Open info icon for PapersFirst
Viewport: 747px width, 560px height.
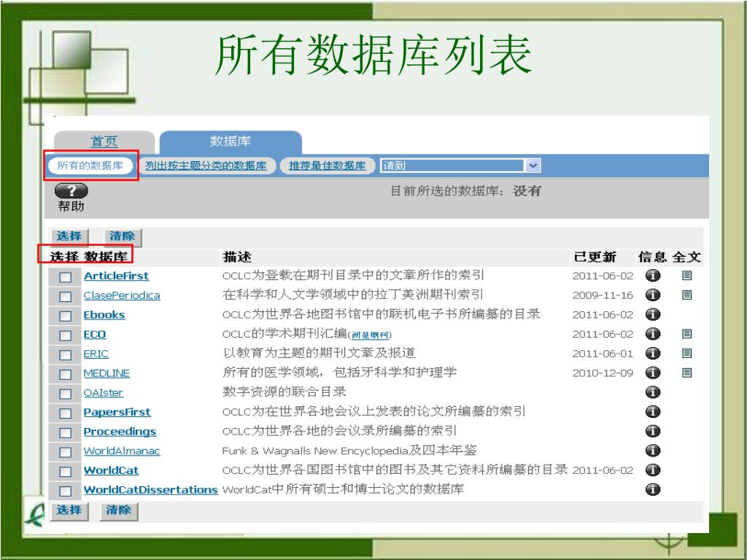tap(653, 411)
